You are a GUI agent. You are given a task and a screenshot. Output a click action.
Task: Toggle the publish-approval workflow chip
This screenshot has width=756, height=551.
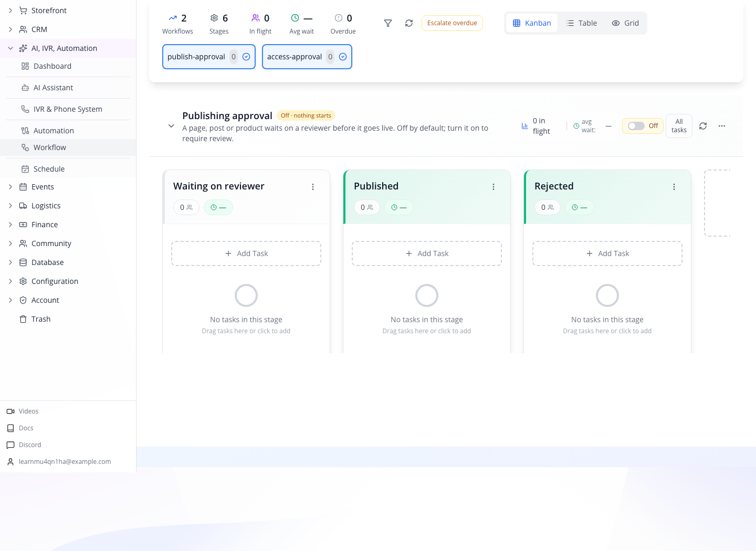(209, 57)
